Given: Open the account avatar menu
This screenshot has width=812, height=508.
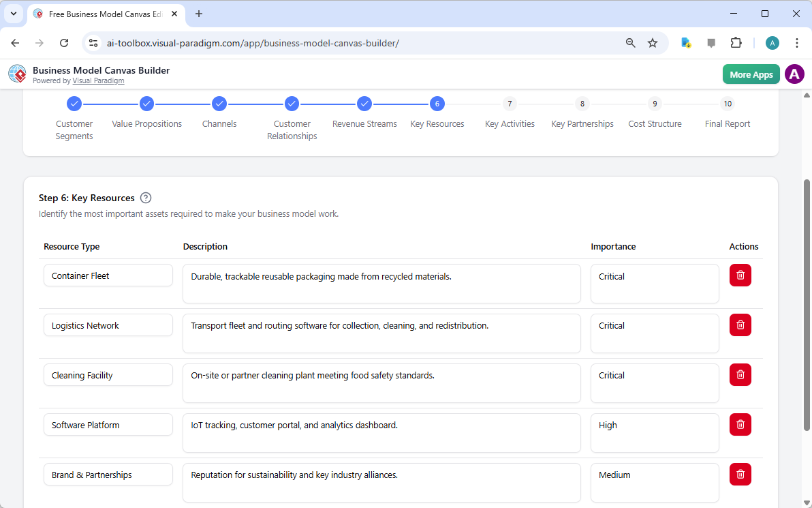Looking at the screenshot, I should [x=794, y=74].
